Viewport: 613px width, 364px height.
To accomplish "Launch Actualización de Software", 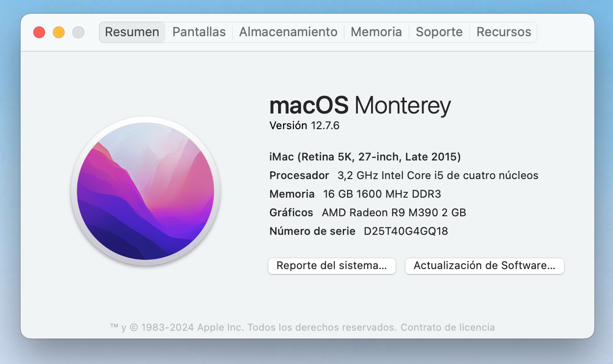I will [484, 266].
